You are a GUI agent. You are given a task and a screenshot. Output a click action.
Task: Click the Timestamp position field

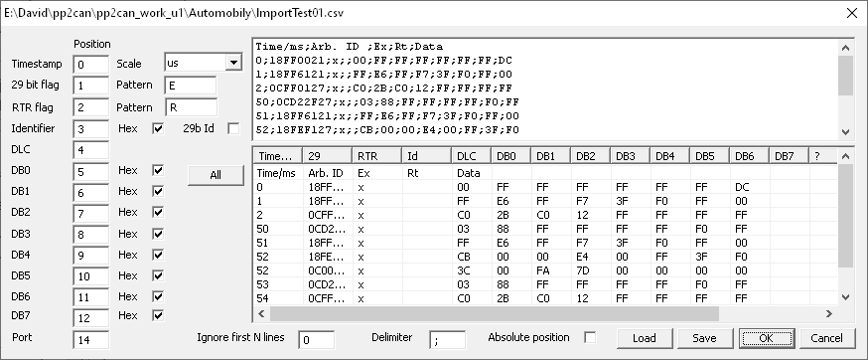pos(90,65)
